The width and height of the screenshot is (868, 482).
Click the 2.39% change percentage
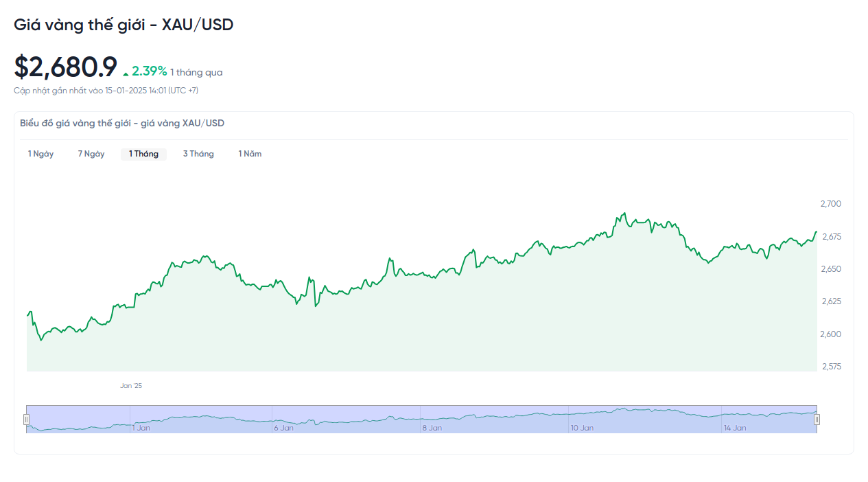click(149, 71)
